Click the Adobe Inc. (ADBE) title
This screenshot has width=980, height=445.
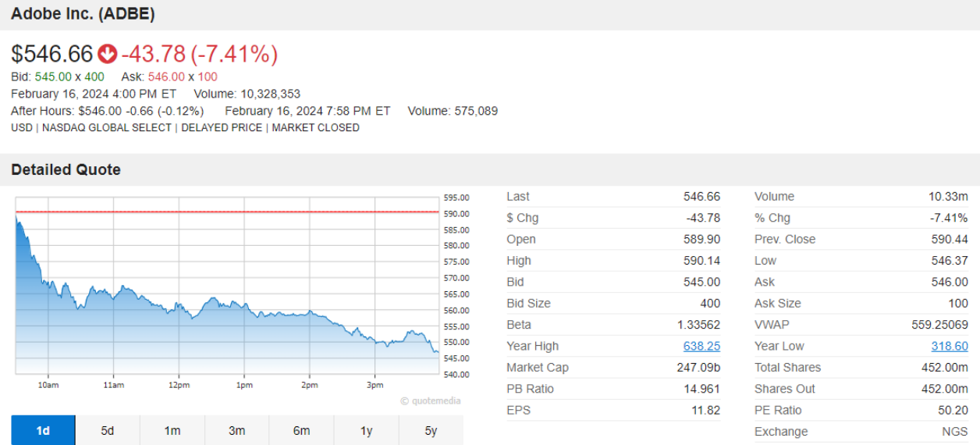[83, 14]
